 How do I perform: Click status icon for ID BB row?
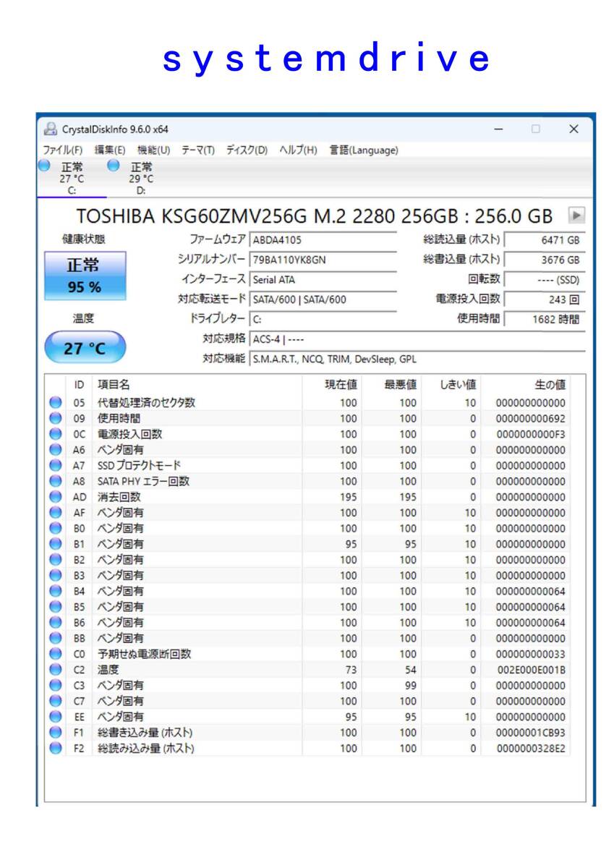(55, 639)
